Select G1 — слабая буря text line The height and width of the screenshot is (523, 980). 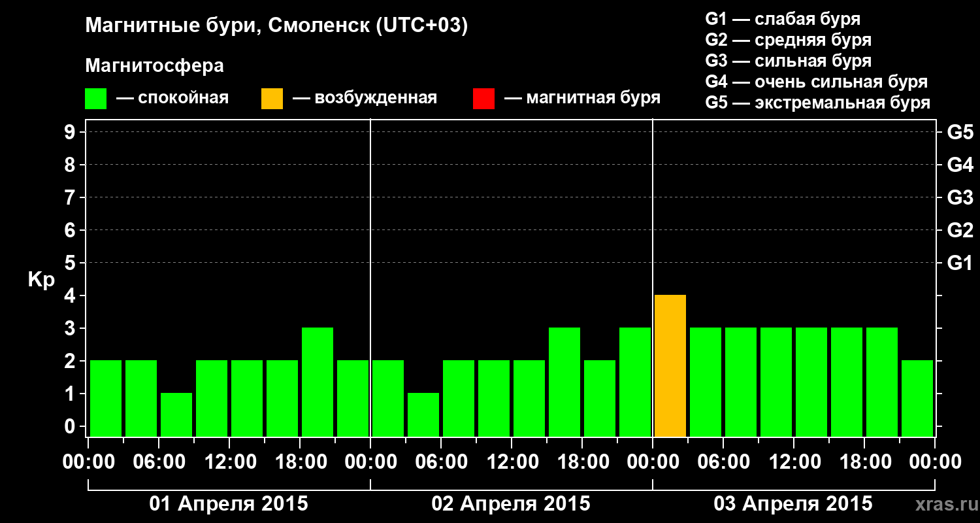point(783,18)
